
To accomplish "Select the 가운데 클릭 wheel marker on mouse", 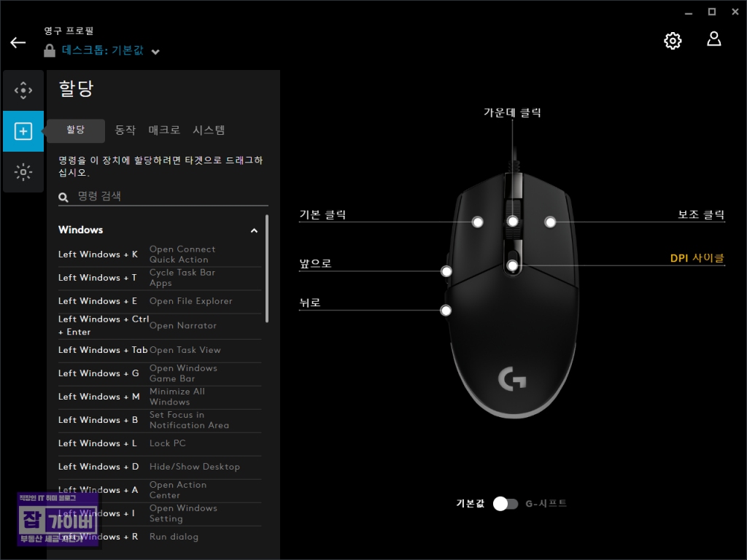I will [513, 222].
